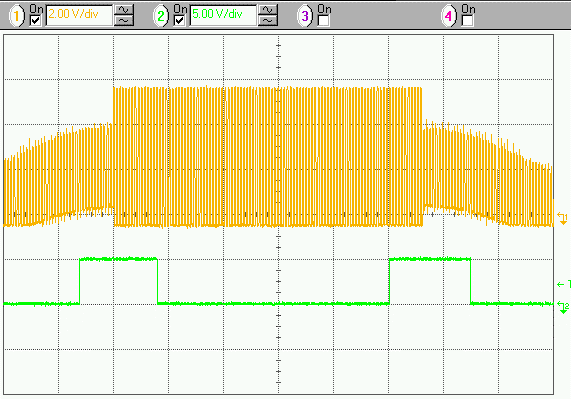Viewport: 571px width, 399px height.
Task: Click the first green pulse top
Action: [118, 259]
